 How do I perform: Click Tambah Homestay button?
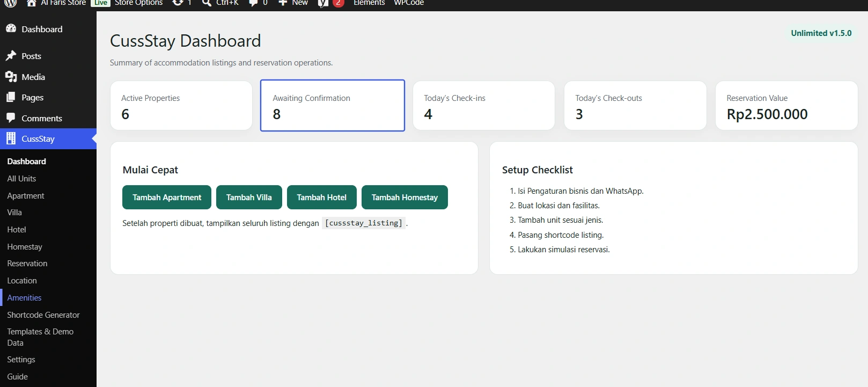coord(404,198)
